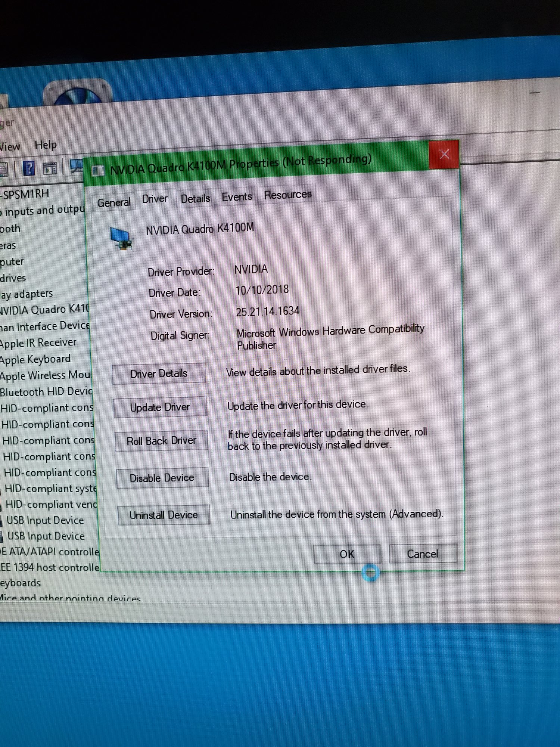Select IEEE 1394 host controllers category

tap(50, 568)
